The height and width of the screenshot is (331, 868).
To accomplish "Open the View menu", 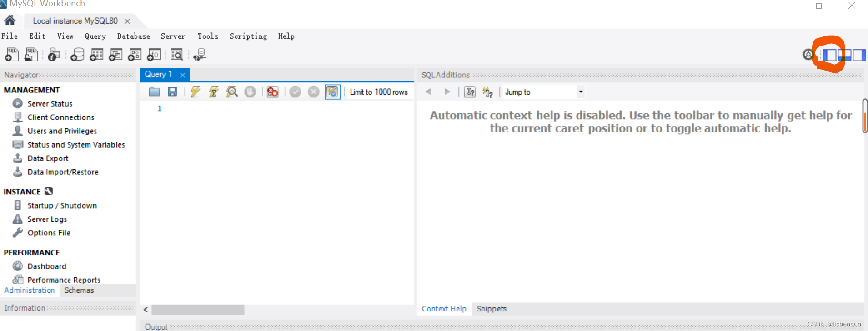I will tap(65, 36).
